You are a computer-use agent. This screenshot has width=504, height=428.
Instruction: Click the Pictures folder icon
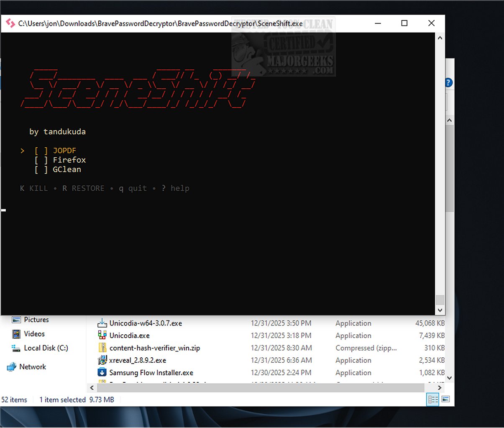click(x=16, y=320)
